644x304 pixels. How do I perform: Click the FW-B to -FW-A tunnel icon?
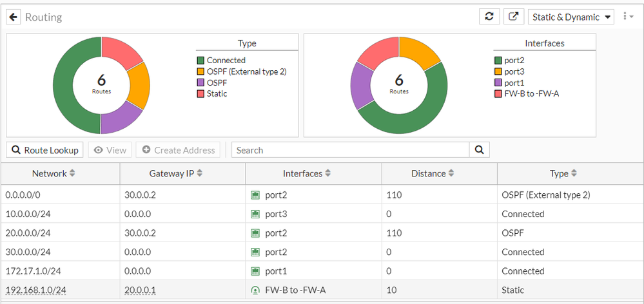click(255, 290)
